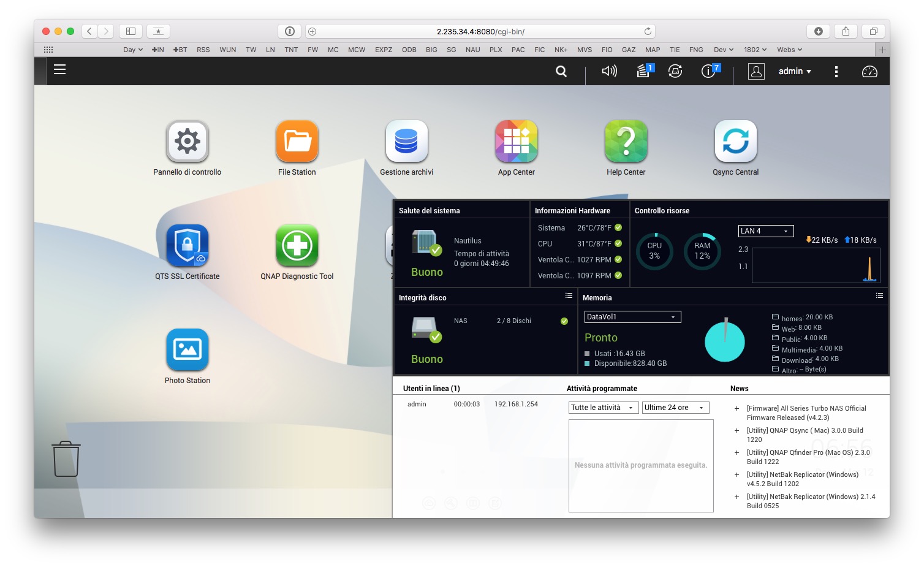Toggle the Safari sidebar
Viewport: 924px width, 567px height.
point(131,31)
